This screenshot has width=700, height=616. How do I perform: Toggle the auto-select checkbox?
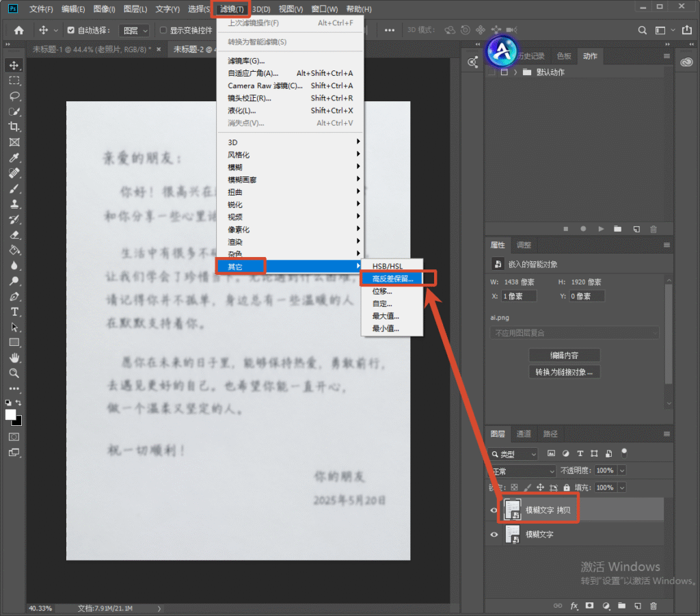70,30
